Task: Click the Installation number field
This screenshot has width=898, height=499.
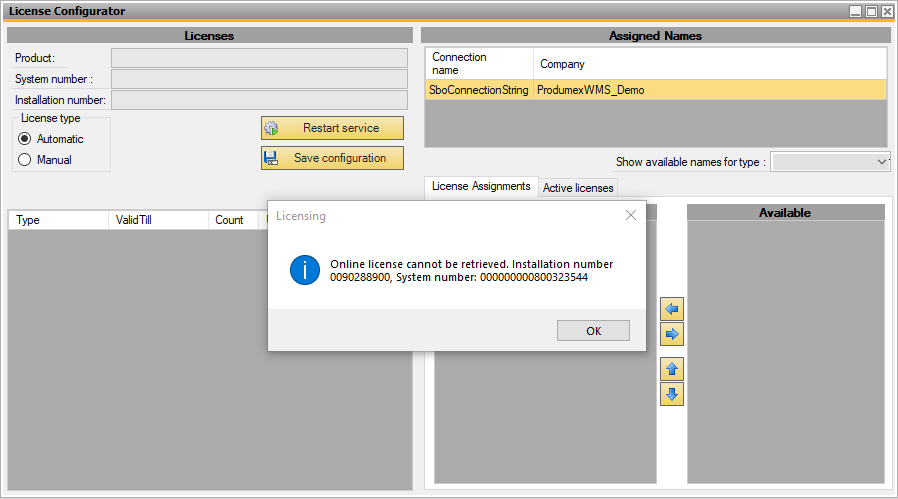Action: coord(259,100)
